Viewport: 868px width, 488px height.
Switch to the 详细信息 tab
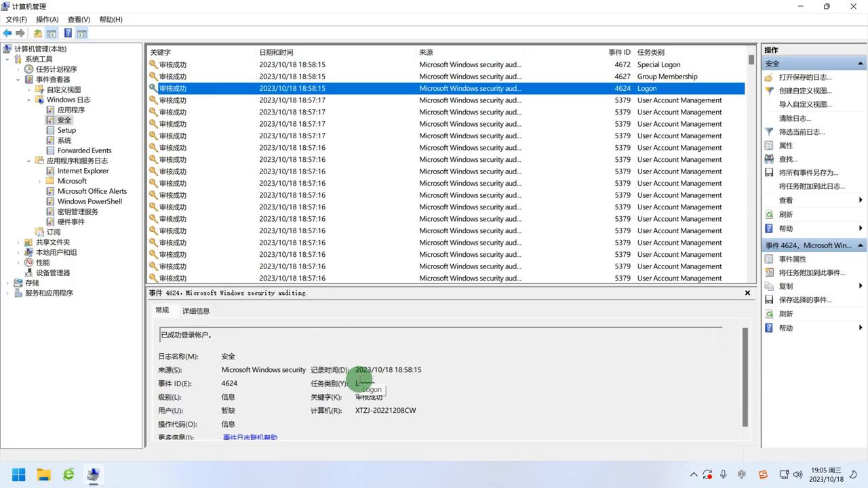tap(195, 310)
